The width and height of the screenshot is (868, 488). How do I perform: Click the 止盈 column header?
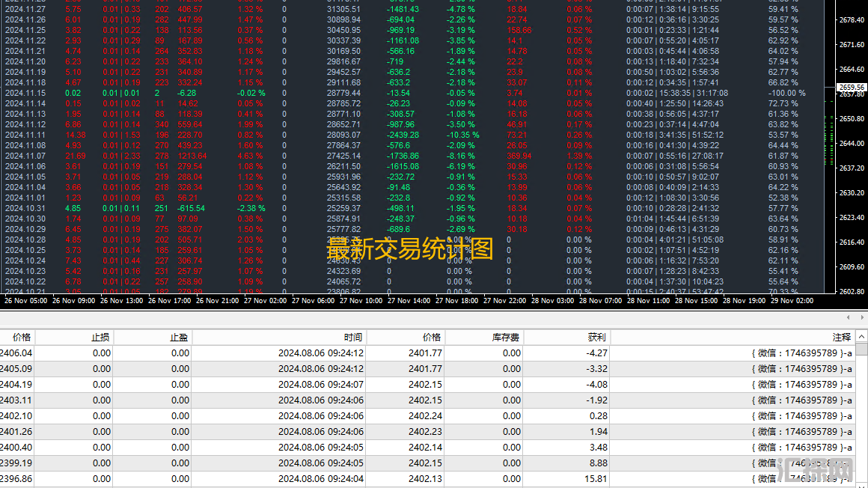tap(179, 338)
